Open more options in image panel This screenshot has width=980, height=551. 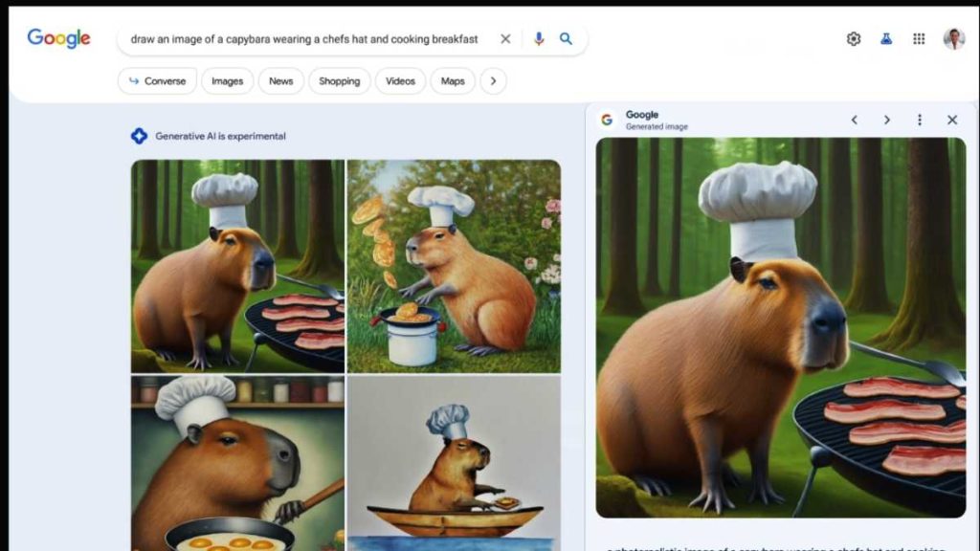pos(920,120)
